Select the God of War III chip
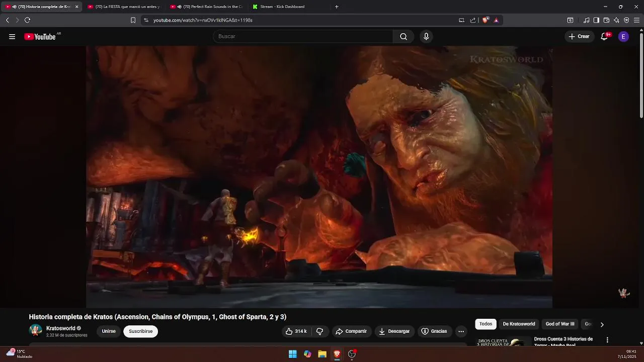 pyautogui.click(x=560, y=324)
